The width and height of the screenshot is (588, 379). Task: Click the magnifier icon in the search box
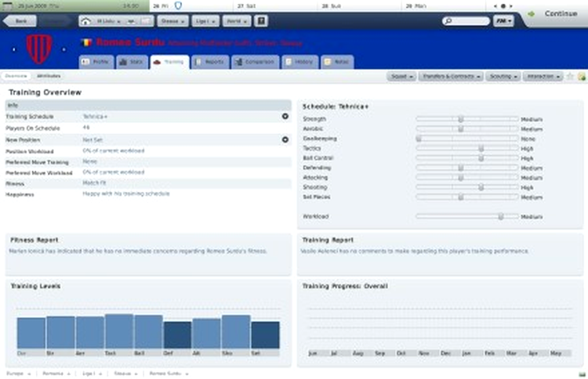[448, 21]
